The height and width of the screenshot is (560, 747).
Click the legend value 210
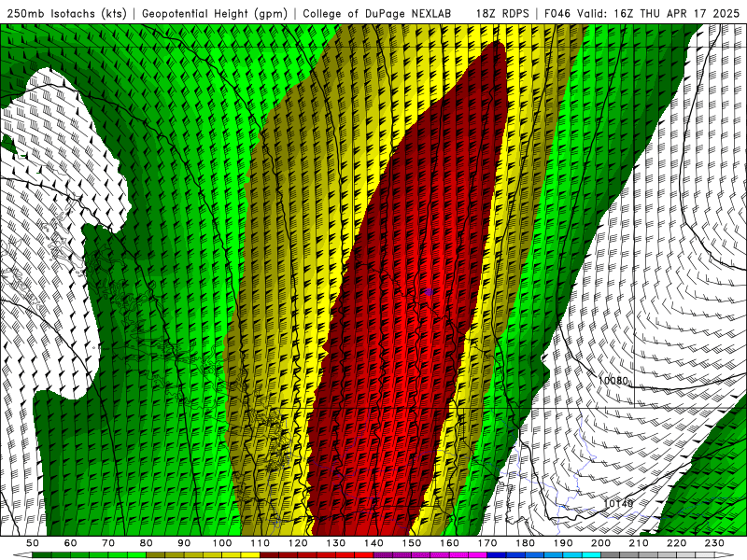639,543
